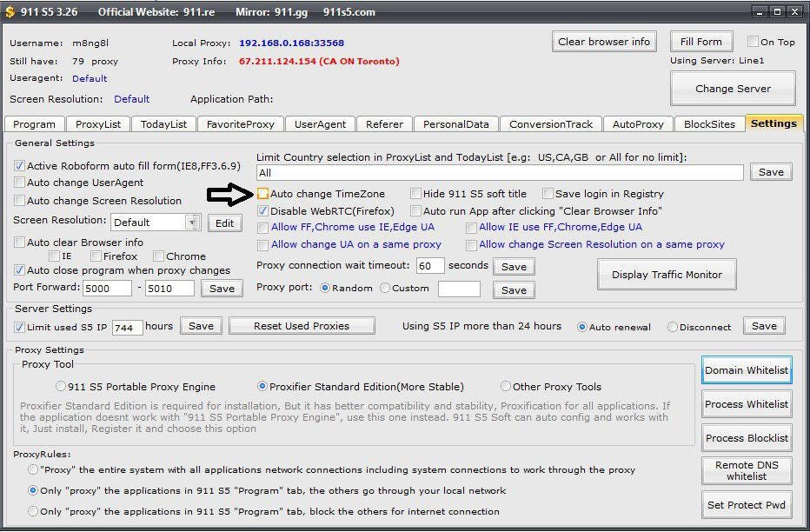Uncheck Active Roboform auto fill form
The image size is (810, 532).
20,166
